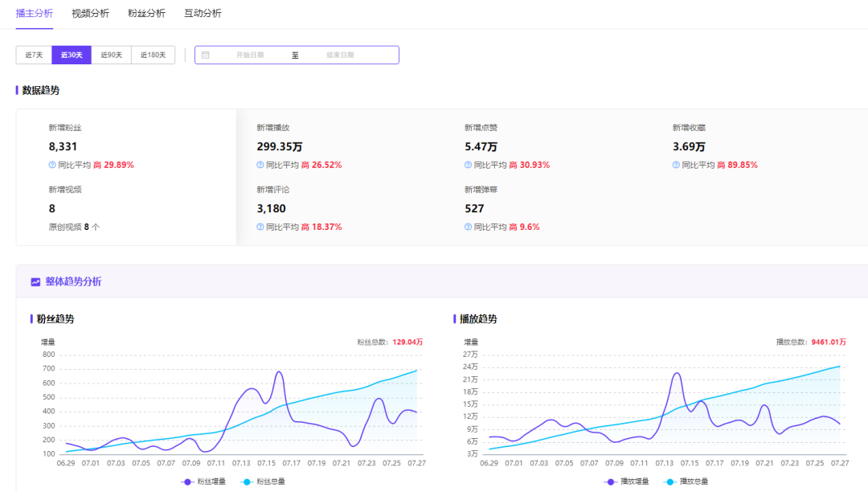Toggle the 粉丝总量 legend series
This screenshot has width=868, height=492.
click(263, 482)
